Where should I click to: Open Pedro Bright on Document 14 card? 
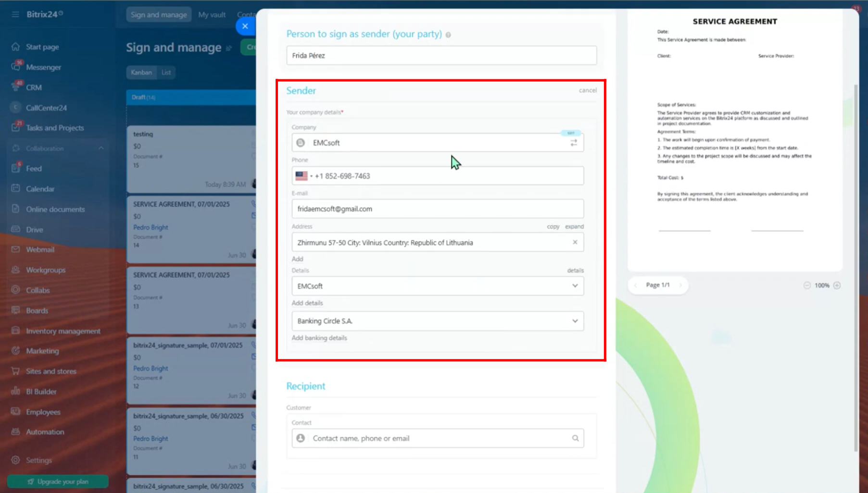151,227
